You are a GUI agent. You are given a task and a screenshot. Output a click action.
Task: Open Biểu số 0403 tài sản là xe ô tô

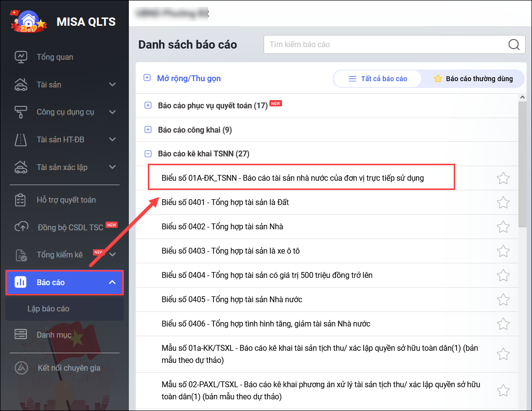pyautogui.click(x=231, y=251)
